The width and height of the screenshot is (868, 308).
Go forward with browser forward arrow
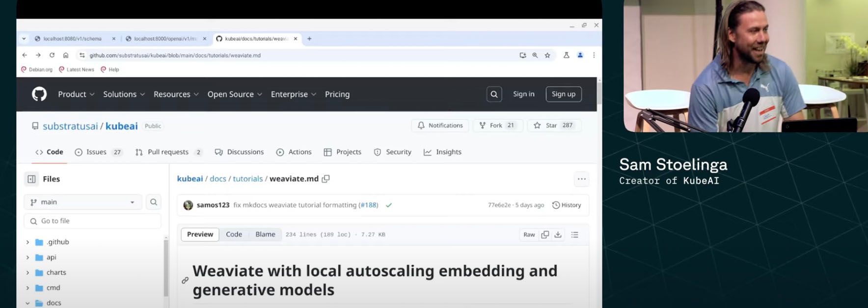point(38,55)
